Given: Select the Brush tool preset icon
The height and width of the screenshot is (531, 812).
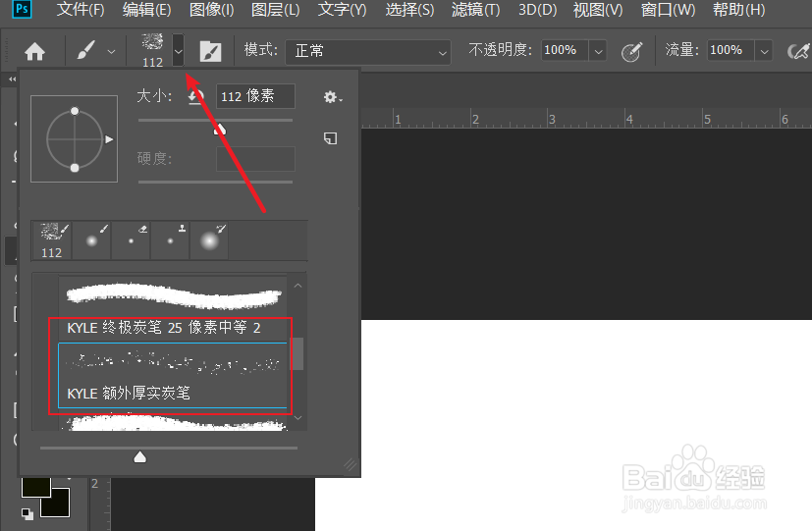Looking at the screenshot, I should tap(86, 51).
